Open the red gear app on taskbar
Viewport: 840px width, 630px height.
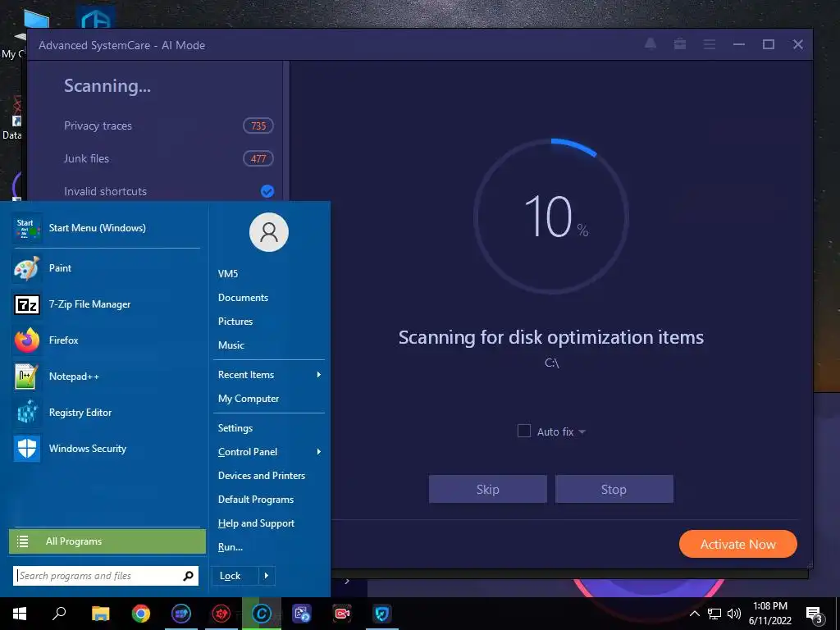pos(221,614)
